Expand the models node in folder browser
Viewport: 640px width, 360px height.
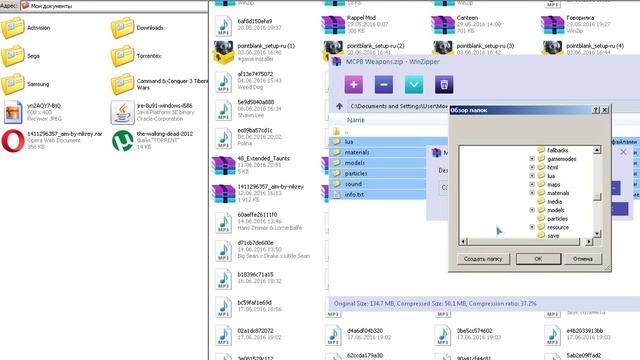[532, 210]
